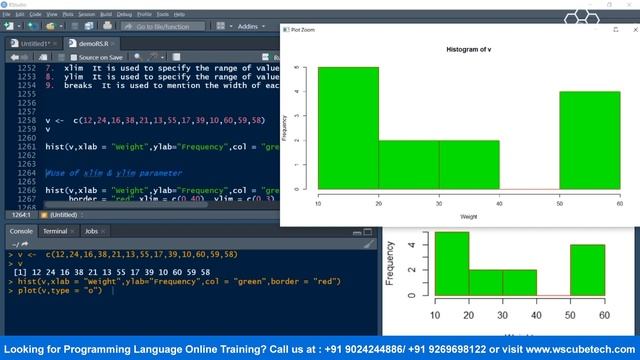
Task: Click line 1258 vector assignment code
Action: pos(155,120)
